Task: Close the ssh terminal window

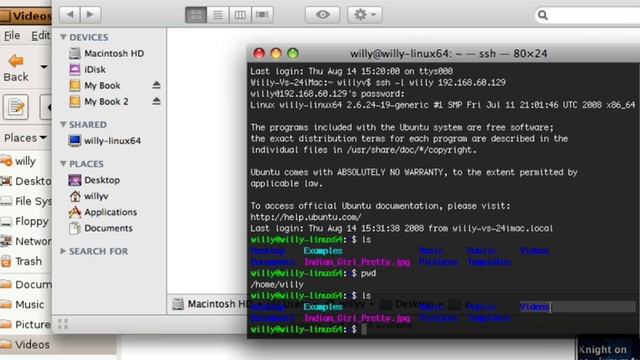Action: coord(259,53)
